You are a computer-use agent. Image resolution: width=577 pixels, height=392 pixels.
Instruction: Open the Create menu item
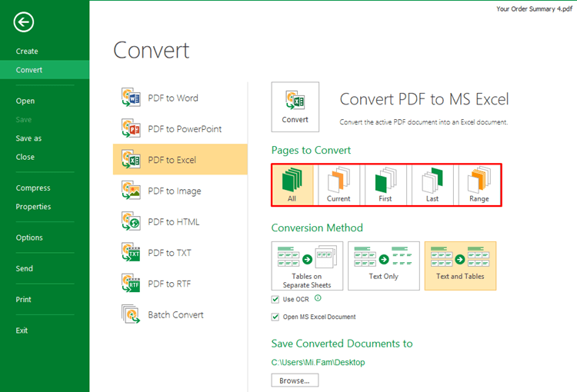(27, 51)
